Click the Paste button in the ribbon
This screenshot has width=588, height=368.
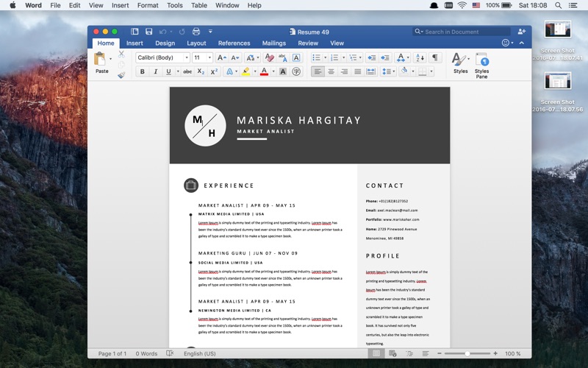point(101,63)
